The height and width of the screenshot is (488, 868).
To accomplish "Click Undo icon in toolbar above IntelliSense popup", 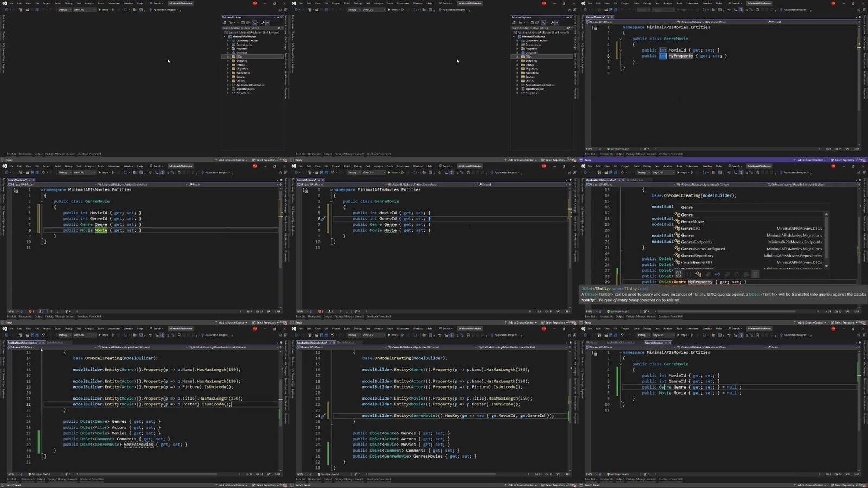I will (622, 173).
